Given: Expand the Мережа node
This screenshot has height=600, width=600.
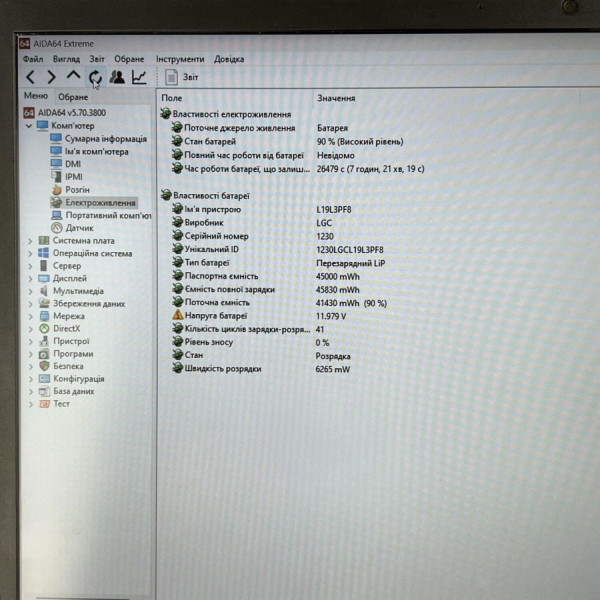Looking at the screenshot, I should click(x=30, y=316).
